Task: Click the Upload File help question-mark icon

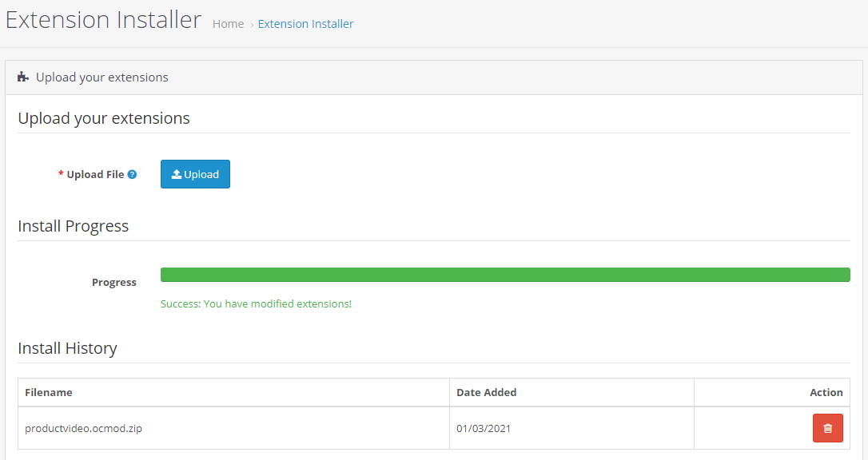Action: pos(132,174)
